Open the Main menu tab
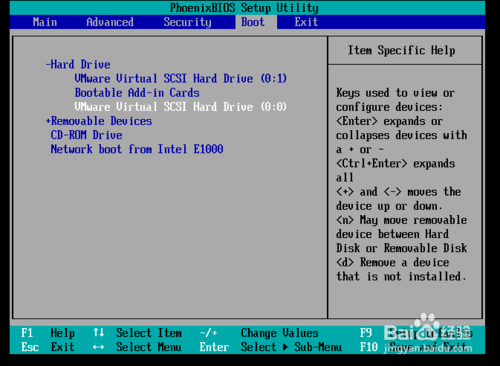The width and height of the screenshot is (500, 366). [x=45, y=22]
